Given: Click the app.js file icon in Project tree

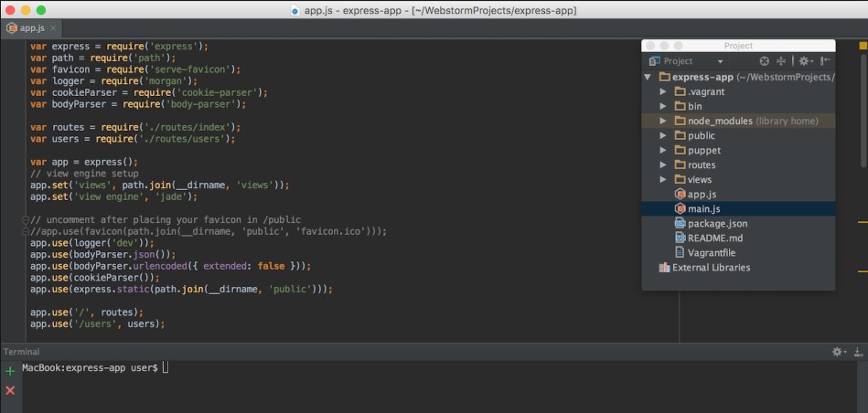Looking at the screenshot, I should click(x=680, y=194).
